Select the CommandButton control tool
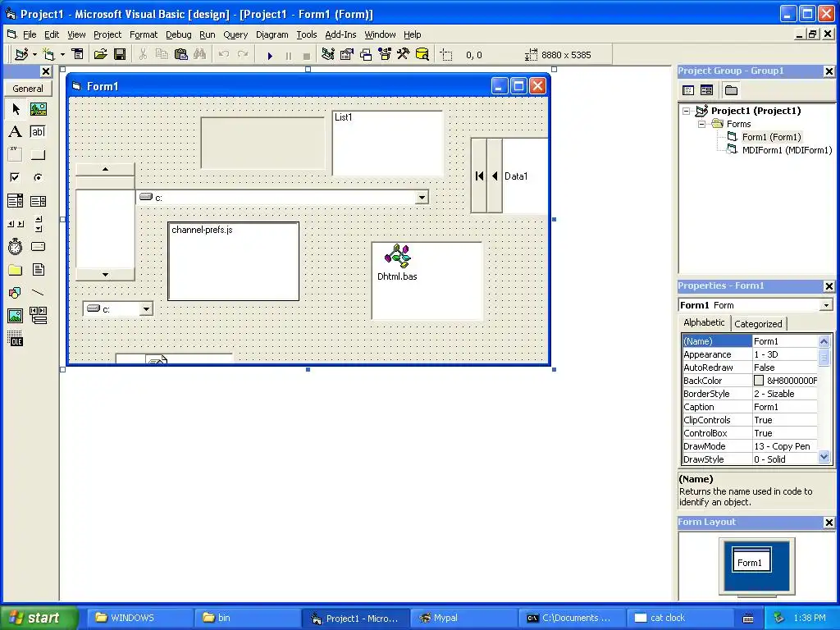Viewport: 840px width, 630px height. 38,155
